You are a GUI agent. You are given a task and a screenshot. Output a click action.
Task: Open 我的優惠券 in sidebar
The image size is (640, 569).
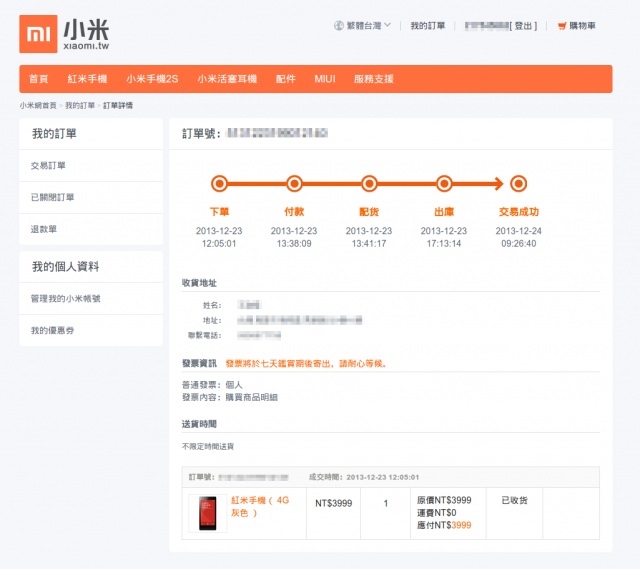coord(91,330)
